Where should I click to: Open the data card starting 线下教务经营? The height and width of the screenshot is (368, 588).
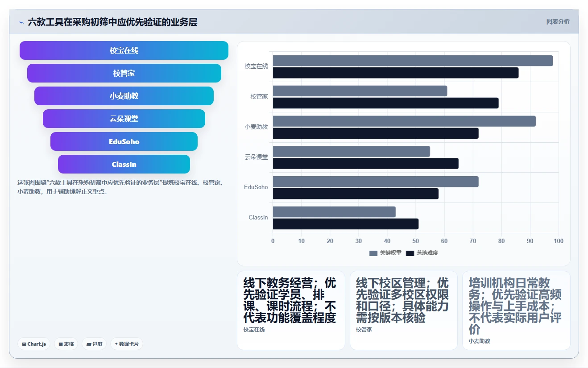291,310
